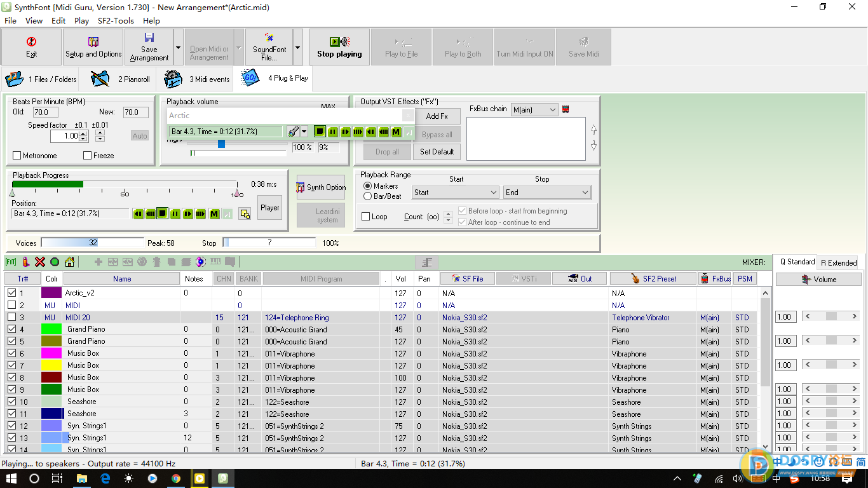
Task: Click New BPM input field
Action: click(x=135, y=112)
